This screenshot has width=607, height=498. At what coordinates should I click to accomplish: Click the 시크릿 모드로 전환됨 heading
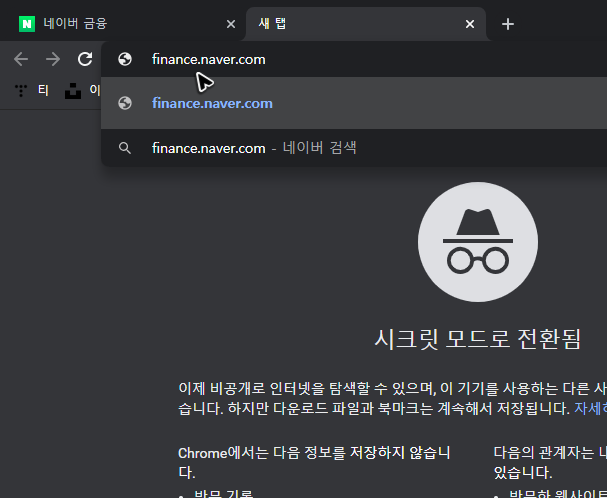click(478, 339)
